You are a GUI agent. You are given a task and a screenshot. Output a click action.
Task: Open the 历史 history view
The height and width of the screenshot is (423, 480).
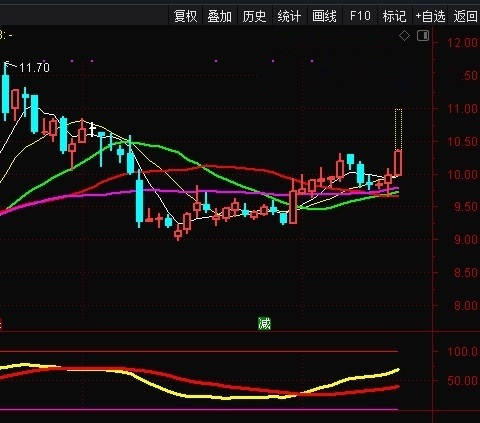[254, 16]
